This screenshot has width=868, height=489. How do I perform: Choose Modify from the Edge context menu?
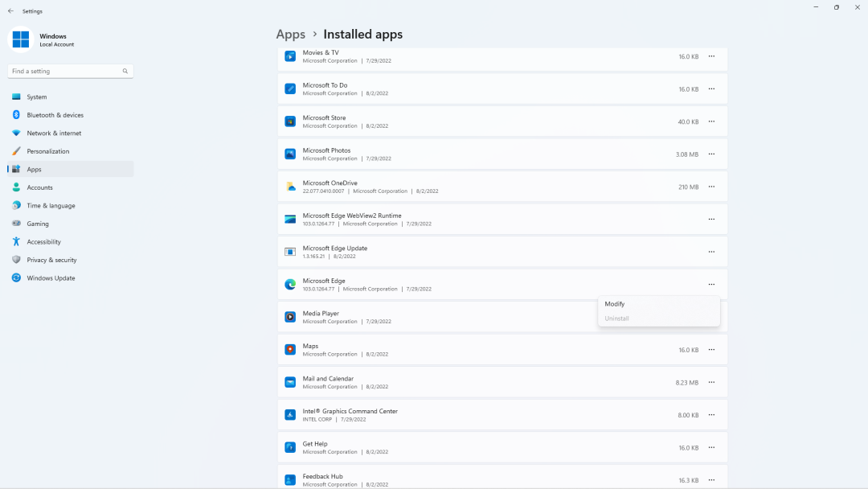615,303
